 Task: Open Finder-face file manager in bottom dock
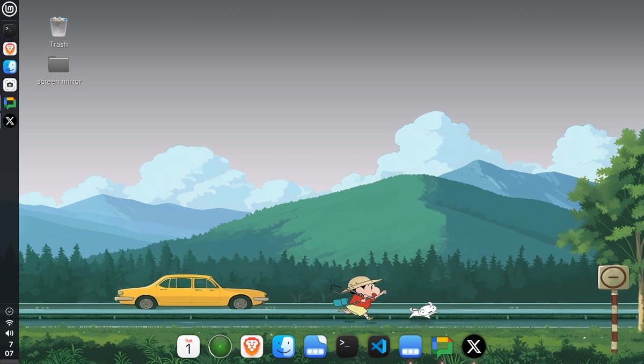[283, 346]
